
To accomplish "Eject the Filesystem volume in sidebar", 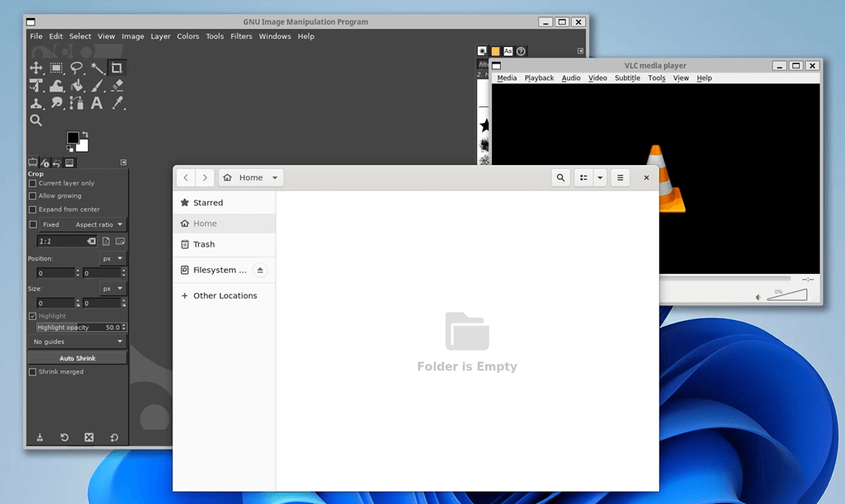I will pos(260,270).
